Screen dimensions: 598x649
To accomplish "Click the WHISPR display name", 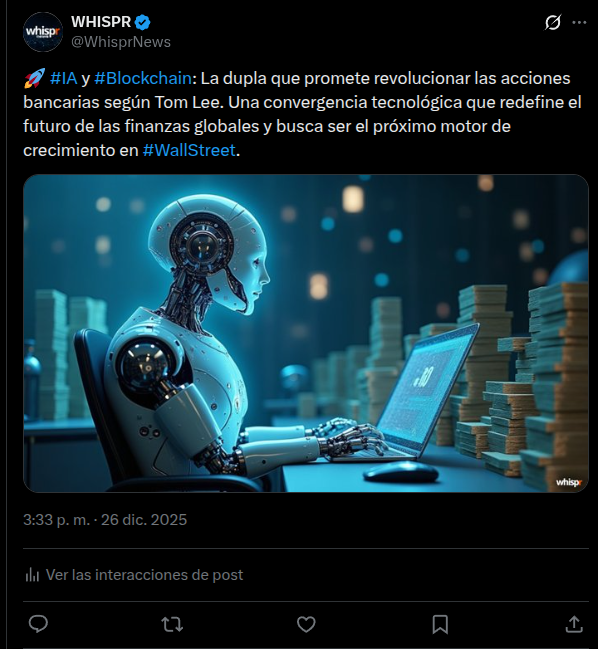I will point(101,22).
